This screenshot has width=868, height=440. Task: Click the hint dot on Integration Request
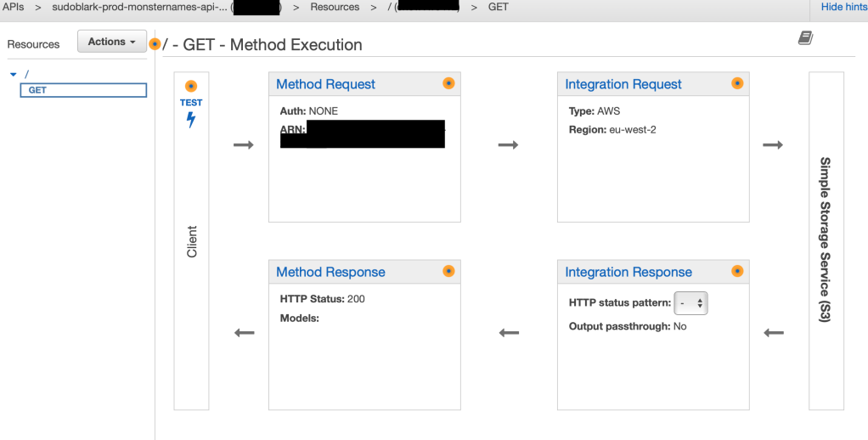click(737, 83)
